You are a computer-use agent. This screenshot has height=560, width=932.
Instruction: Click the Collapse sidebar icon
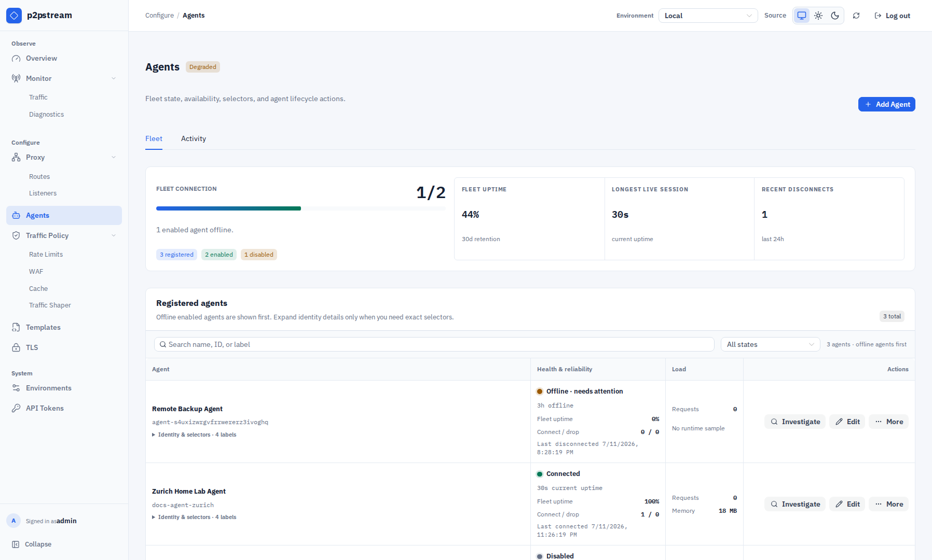coord(16,544)
